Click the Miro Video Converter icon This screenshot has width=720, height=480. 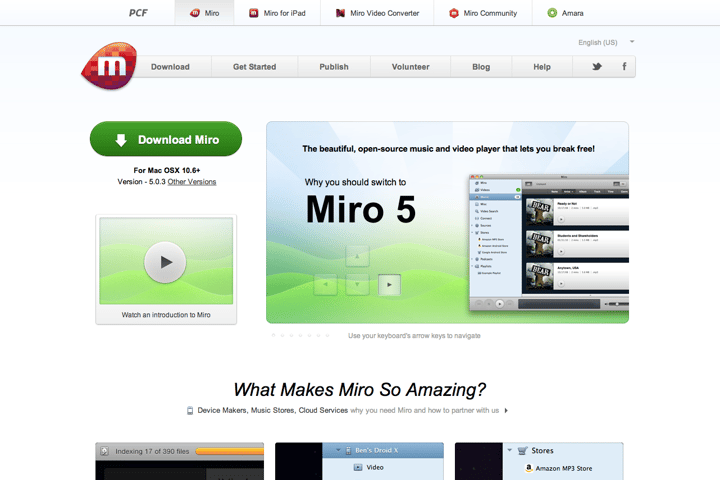click(340, 13)
